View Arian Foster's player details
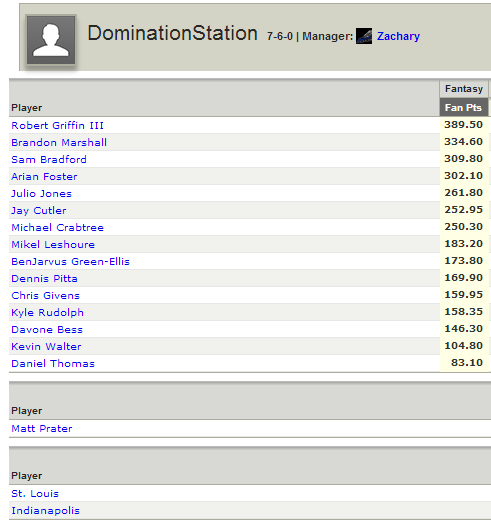This screenshot has height=521, width=491. [44, 176]
